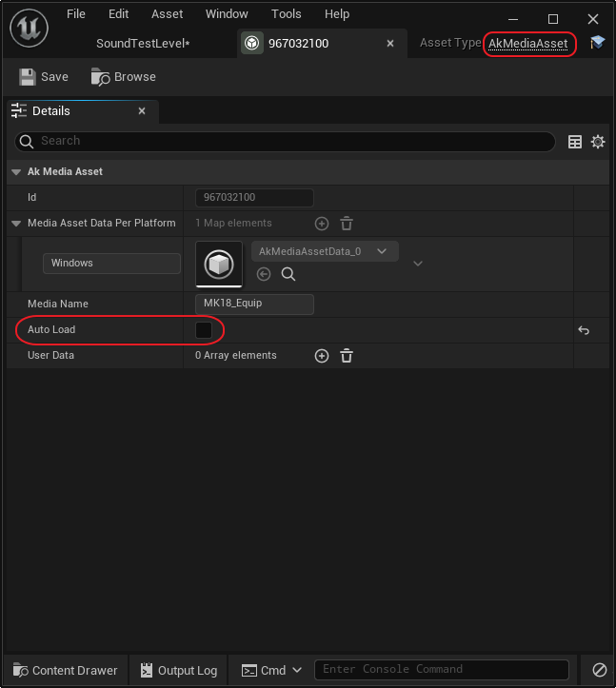The width and height of the screenshot is (616, 688).
Task: Add an element to User Data array
Action: tap(322, 356)
